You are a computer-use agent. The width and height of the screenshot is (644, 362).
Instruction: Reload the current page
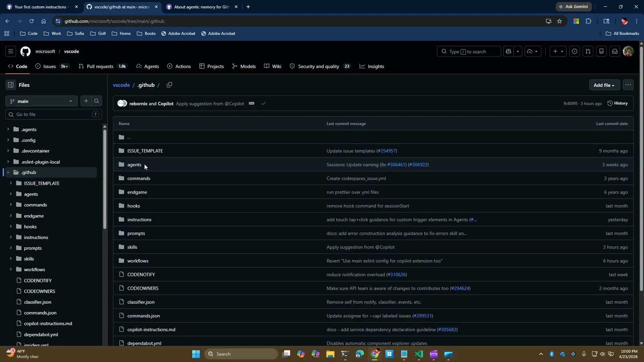(x=31, y=21)
